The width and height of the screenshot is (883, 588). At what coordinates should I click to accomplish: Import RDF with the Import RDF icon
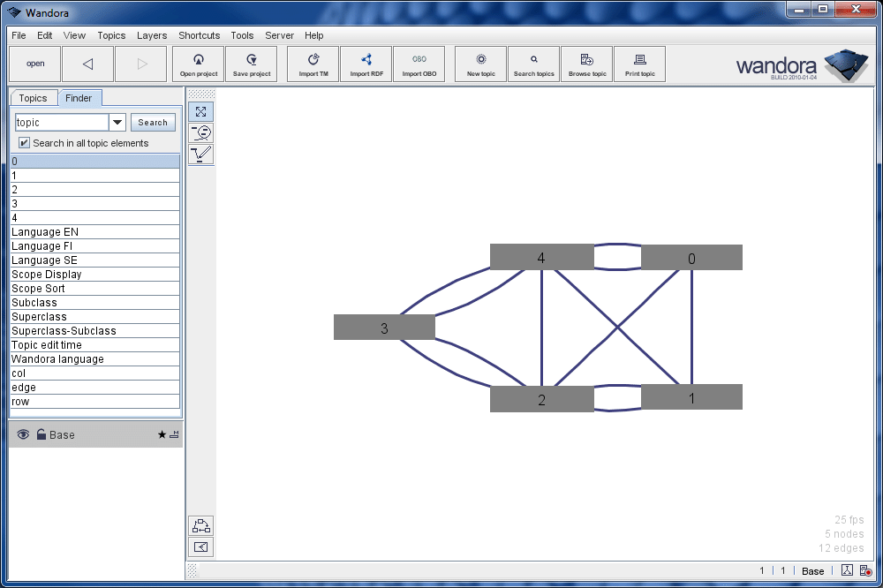pyautogui.click(x=366, y=64)
